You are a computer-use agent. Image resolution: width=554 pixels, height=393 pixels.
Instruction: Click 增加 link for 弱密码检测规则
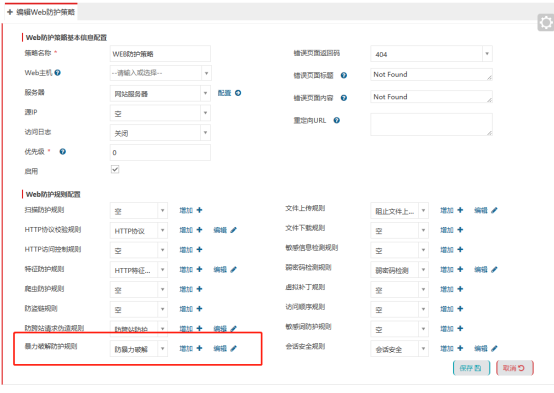pyautogui.click(x=447, y=270)
